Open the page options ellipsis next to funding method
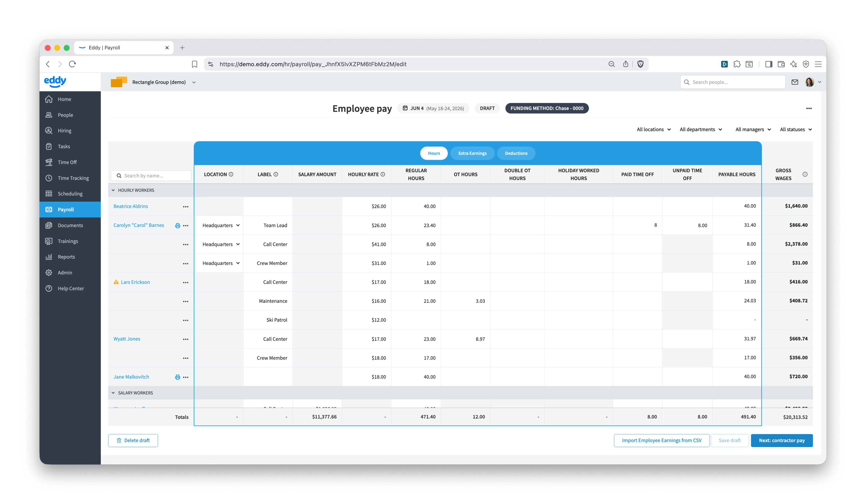 click(809, 109)
